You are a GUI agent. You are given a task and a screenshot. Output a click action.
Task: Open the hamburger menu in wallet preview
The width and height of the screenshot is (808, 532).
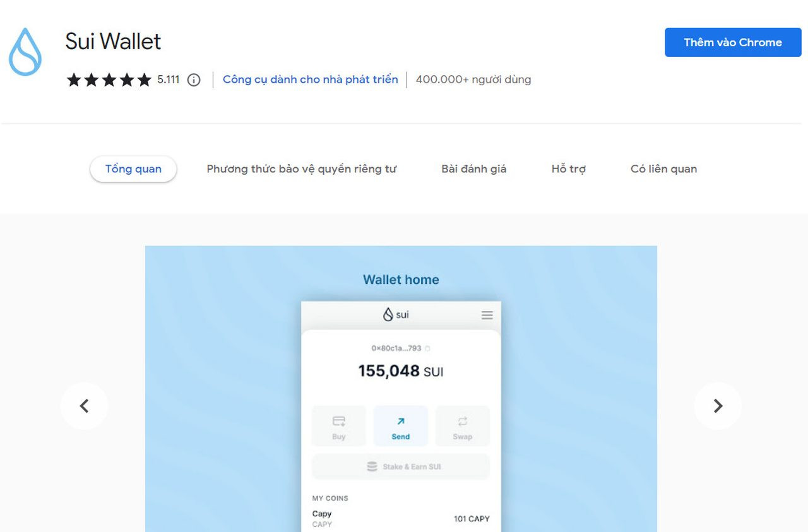487,315
